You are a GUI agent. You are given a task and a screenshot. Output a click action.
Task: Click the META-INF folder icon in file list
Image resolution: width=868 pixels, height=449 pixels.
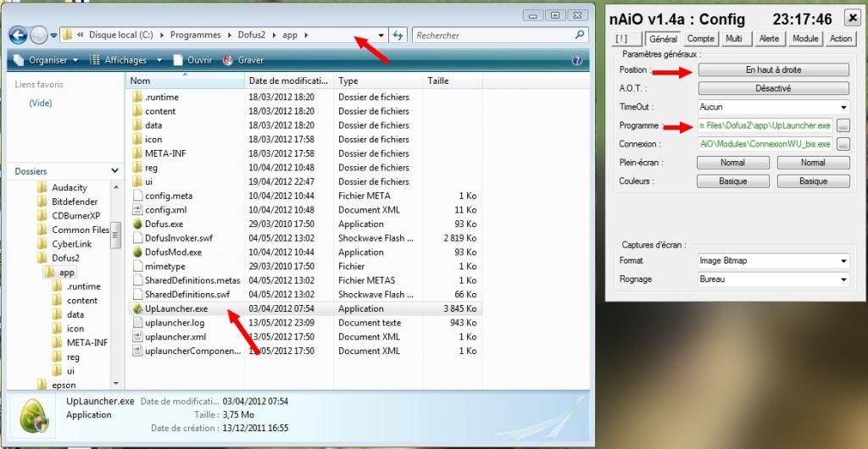coord(138,153)
